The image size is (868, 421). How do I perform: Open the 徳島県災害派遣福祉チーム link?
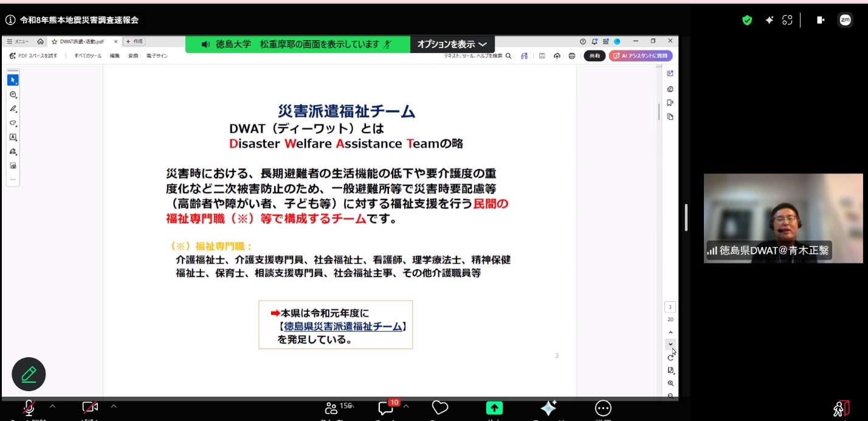343,327
